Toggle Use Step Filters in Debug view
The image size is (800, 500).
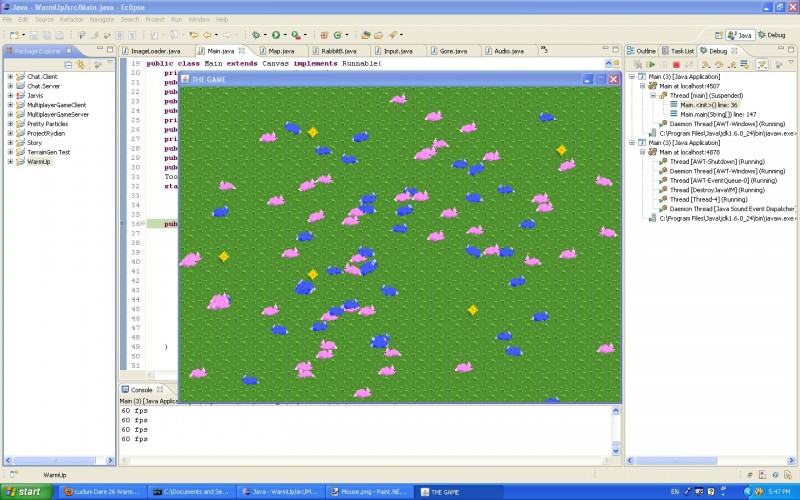(x=762, y=65)
